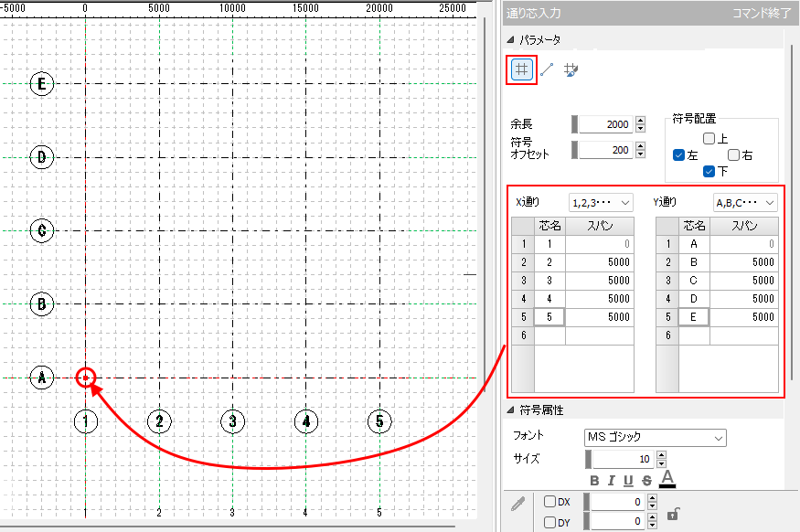The image size is (800, 532).
Task: Toggle strikethrough formatting for symbol text
Action: click(646, 481)
